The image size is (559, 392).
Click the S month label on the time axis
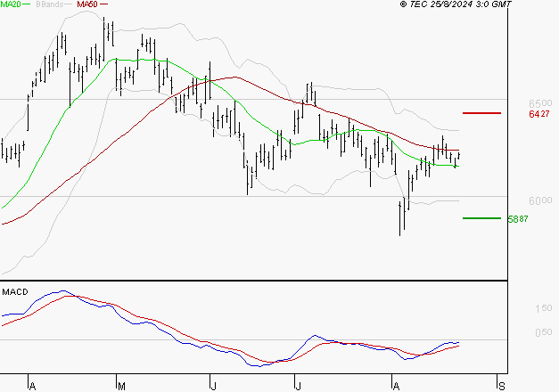pos(502,387)
